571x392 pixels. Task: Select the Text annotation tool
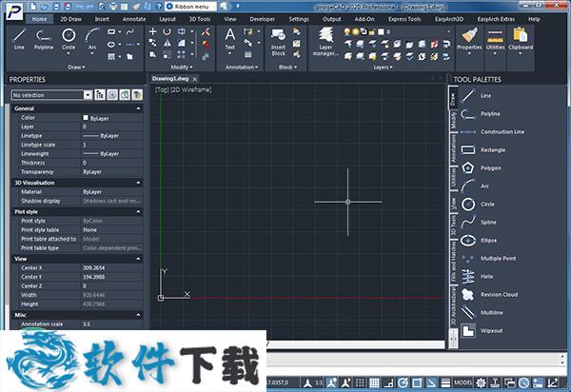tap(229, 39)
